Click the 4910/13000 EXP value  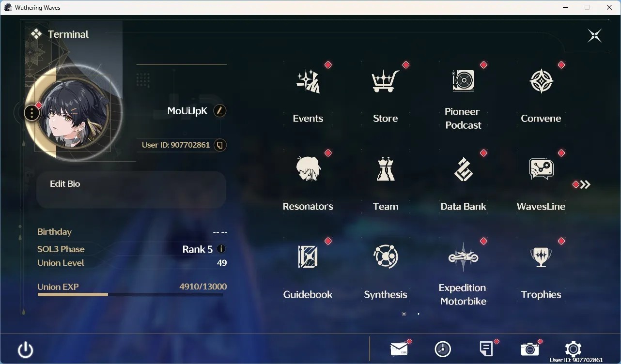203,287
